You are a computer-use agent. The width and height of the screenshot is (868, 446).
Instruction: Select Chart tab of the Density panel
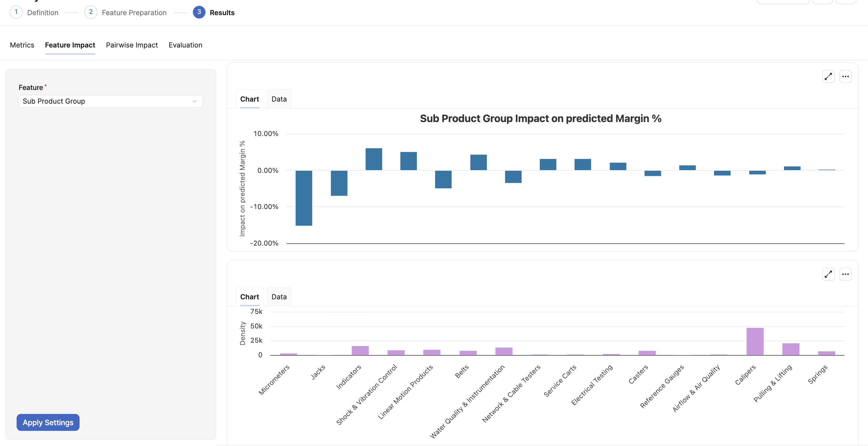click(249, 297)
